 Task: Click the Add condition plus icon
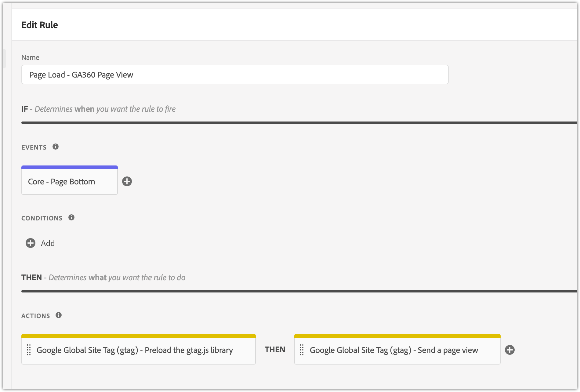[x=31, y=243]
